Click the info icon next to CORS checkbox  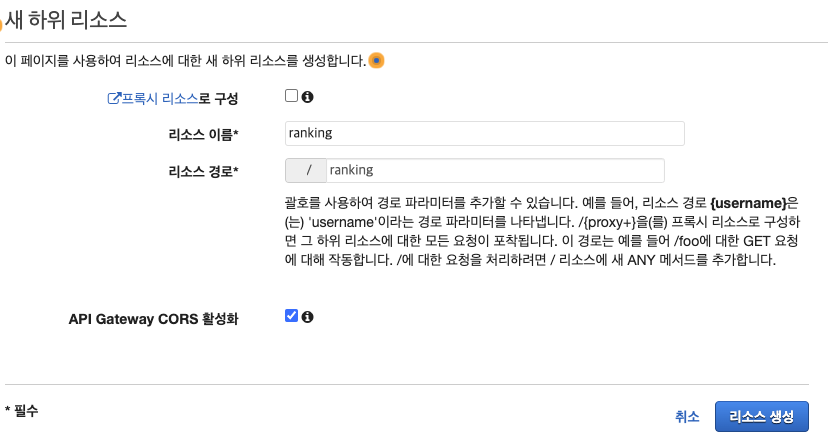[x=307, y=317]
